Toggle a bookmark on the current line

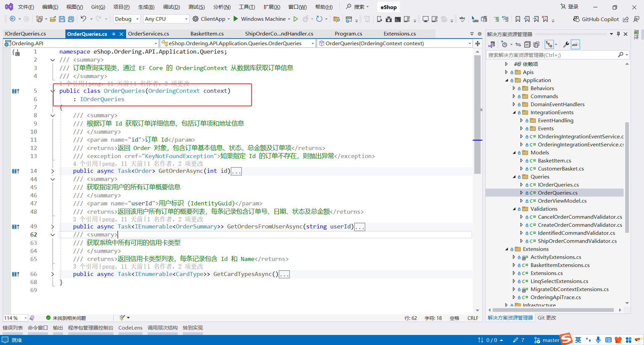[518, 19]
